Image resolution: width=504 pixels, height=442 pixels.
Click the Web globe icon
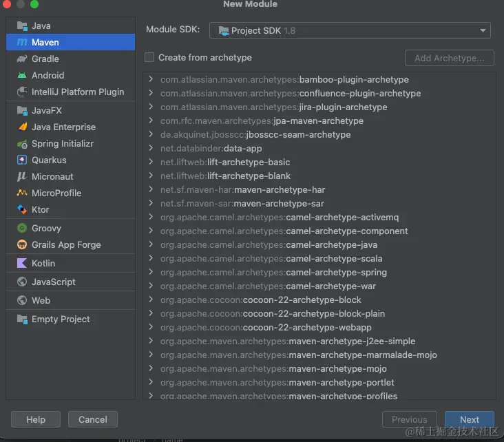click(x=22, y=300)
